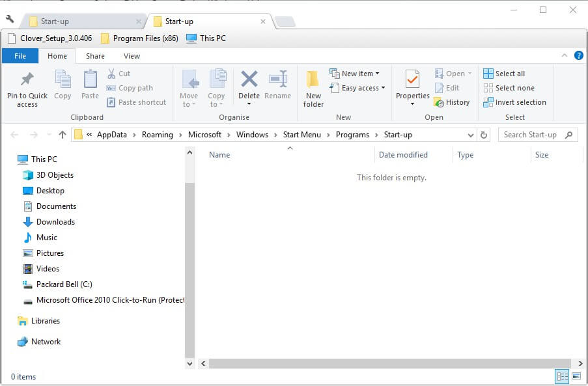This screenshot has width=588, height=386.
Task: Collapse the ribbon with chevron
Action: tap(565, 56)
